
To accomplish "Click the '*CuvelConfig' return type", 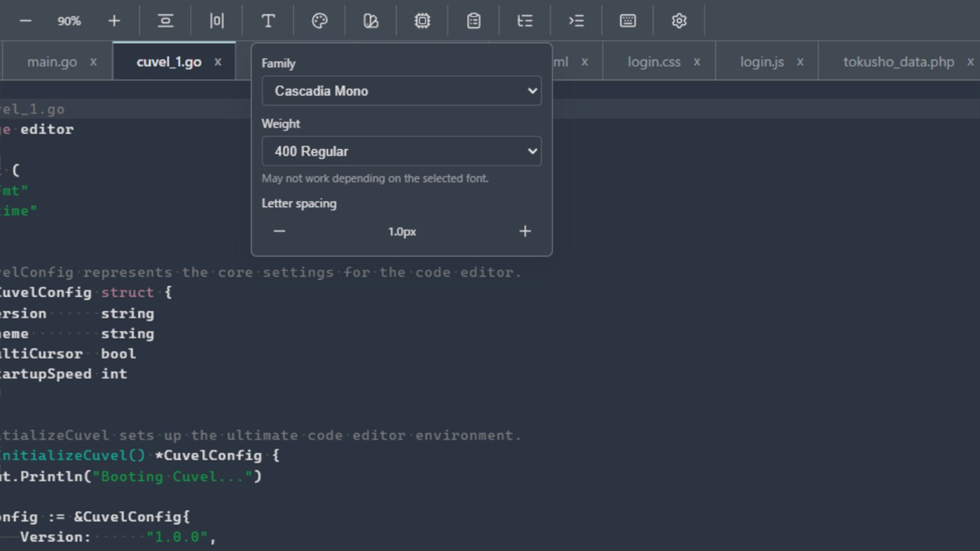I will pos(208,456).
